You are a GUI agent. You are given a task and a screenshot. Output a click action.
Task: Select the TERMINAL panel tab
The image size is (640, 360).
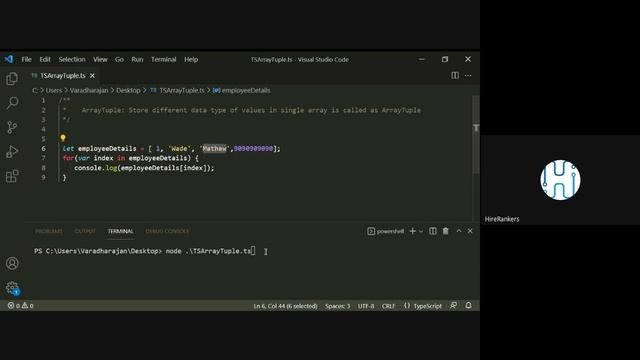120,231
